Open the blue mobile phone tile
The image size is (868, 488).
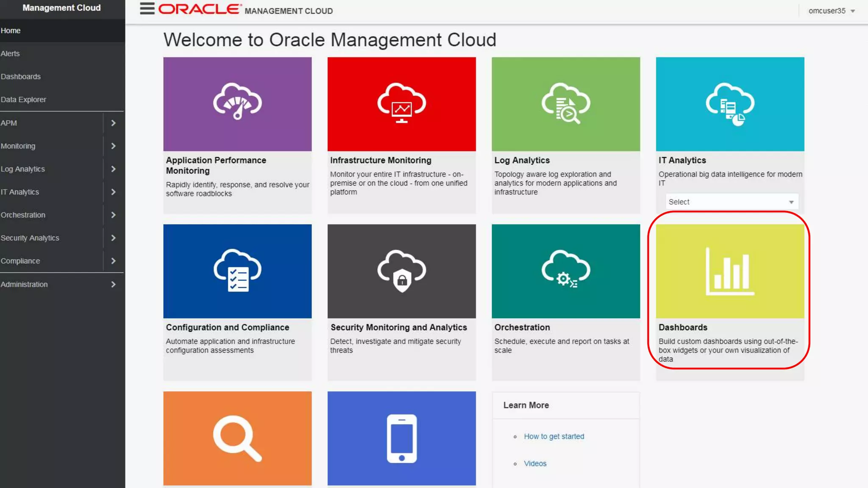click(401, 438)
